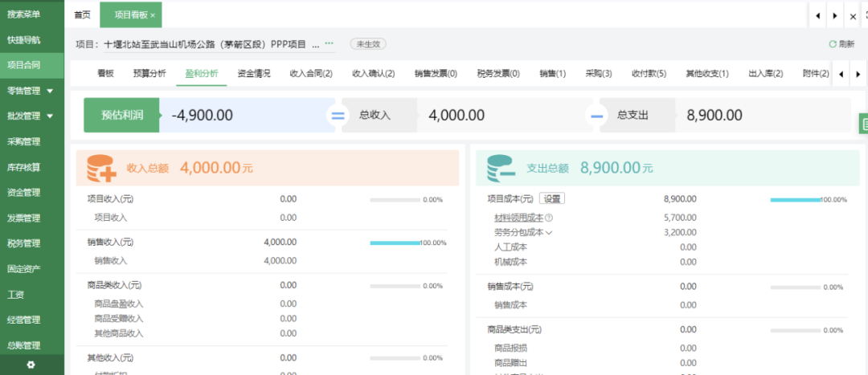Click the help icon beside 材料领用成本

[549, 218]
